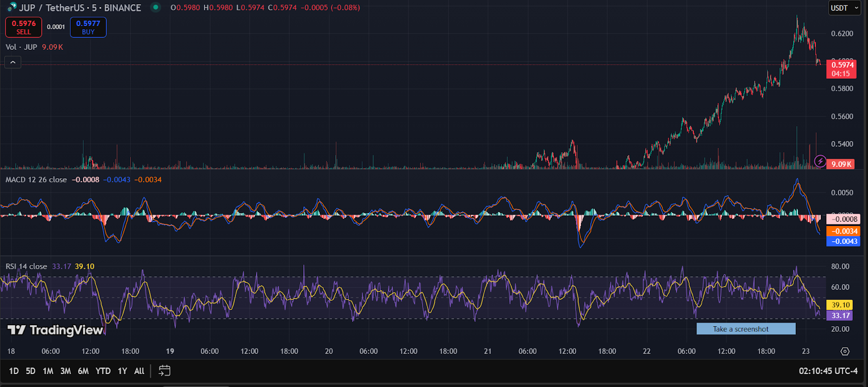
Task: Click the red 0.5974 current price label
Action: coord(841,69)
